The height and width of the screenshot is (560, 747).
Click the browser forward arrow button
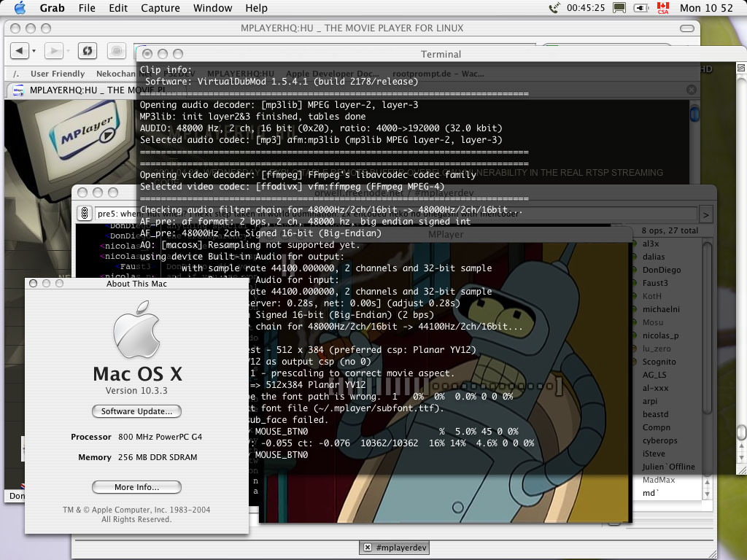pyautogui.click(x=53, y=50)
